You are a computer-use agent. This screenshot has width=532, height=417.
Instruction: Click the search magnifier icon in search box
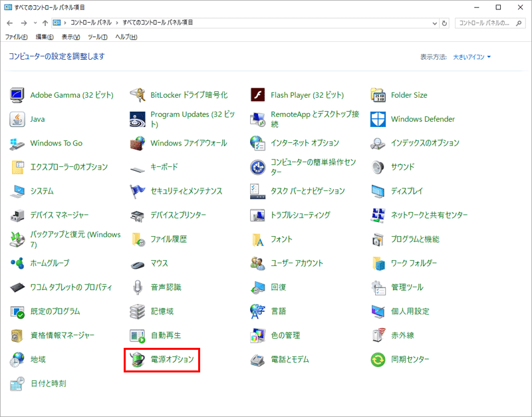(519, 23)
